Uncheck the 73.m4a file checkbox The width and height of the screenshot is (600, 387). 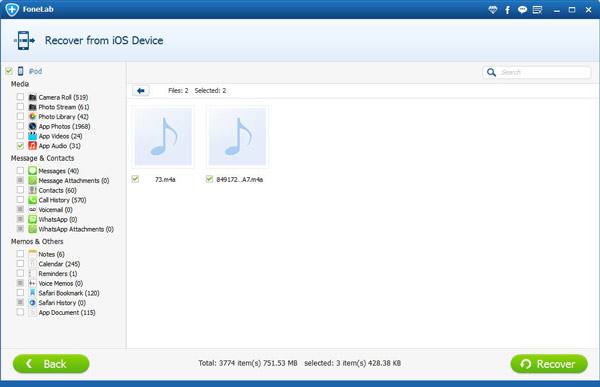click(x=135, y=179)
